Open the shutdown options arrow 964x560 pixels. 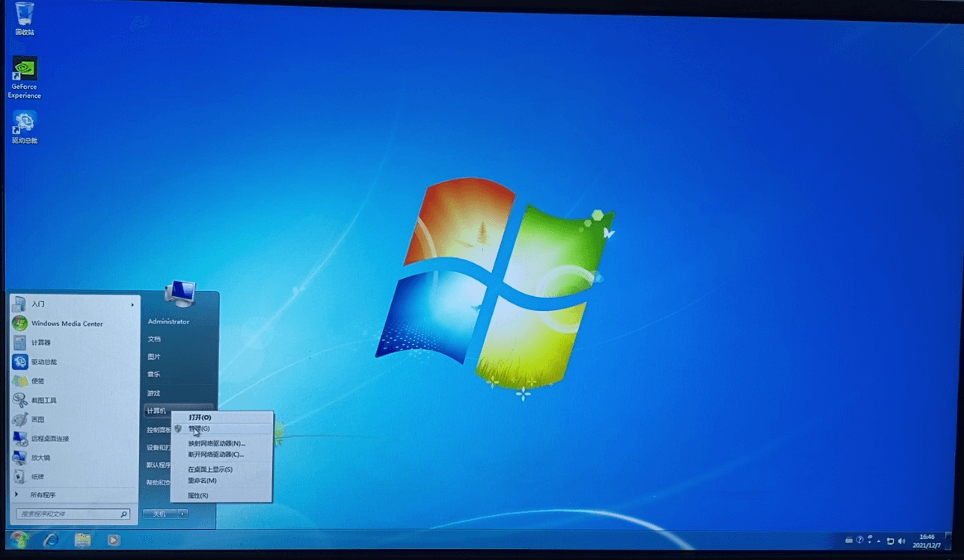pos(182,514)
